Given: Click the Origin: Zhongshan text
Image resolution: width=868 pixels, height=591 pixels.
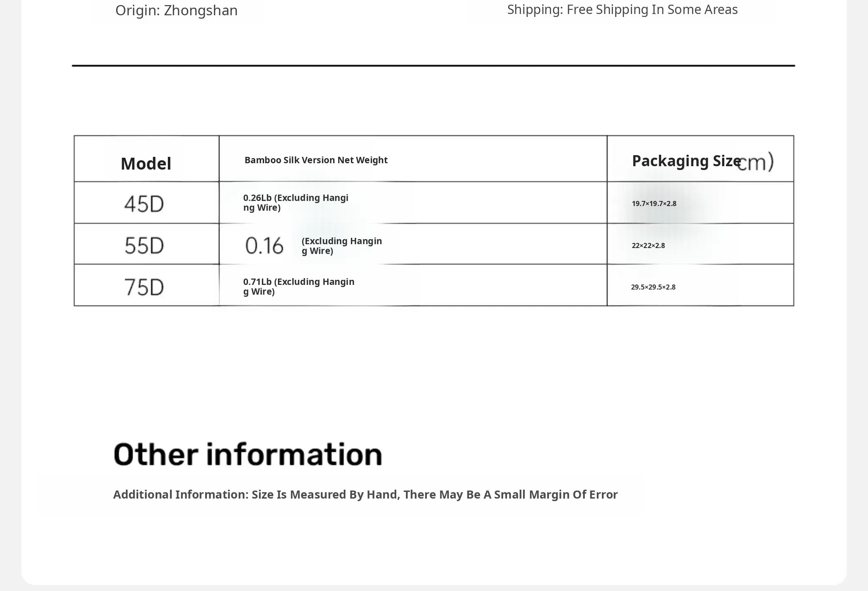Looking at the screenshot, I should tap(176, 10).
